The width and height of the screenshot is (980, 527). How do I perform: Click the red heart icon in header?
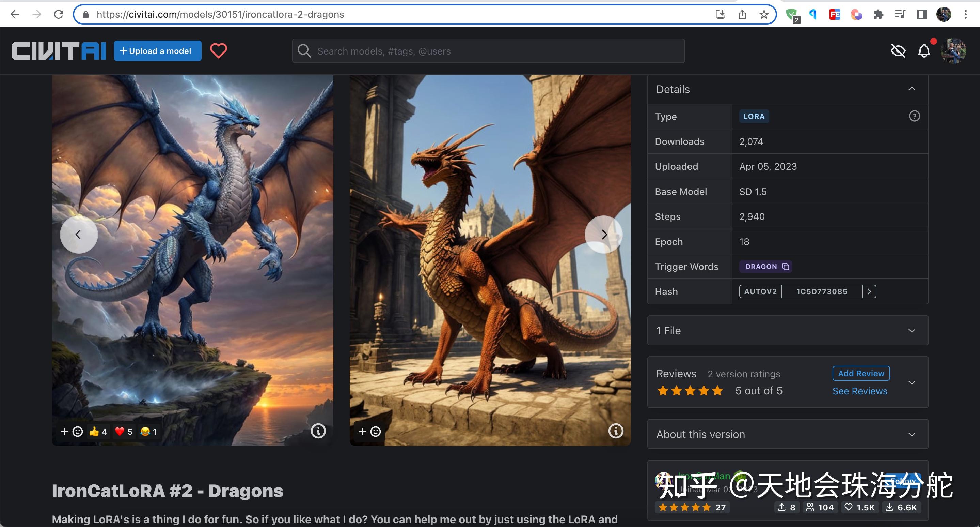point(218,51)
